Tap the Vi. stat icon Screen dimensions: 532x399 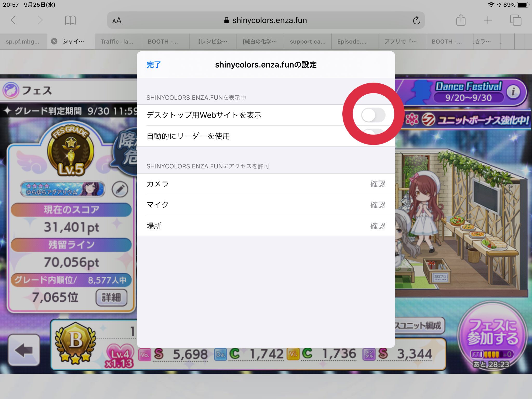click(x=293, y=354)
